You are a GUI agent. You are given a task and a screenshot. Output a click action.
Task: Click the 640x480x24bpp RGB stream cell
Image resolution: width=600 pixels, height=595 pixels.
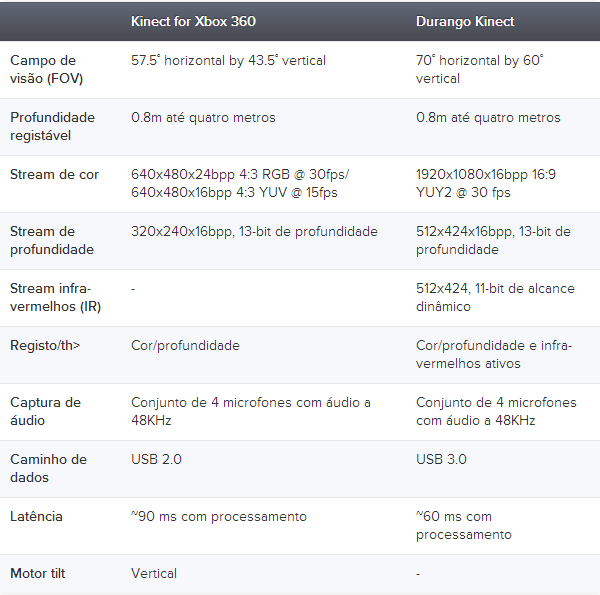[x=240, y=183]
